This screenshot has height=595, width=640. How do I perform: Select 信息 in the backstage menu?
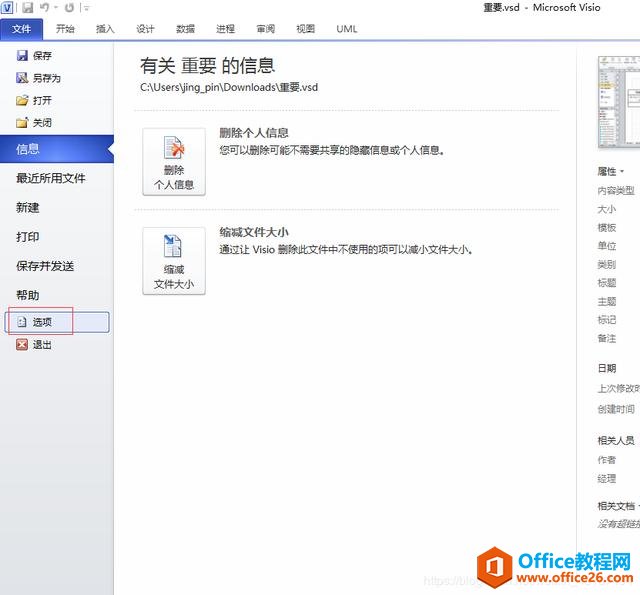point(57,149)
